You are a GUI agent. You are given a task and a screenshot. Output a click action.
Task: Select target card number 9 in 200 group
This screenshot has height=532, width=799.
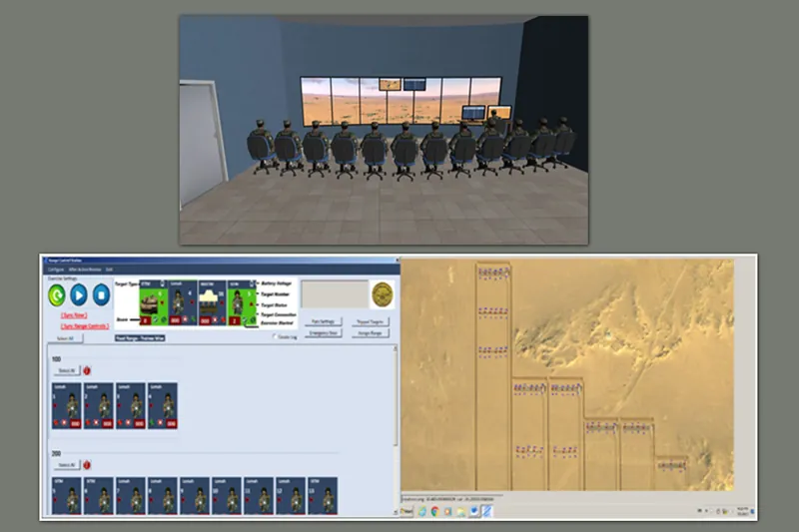(x=195, y=495)
